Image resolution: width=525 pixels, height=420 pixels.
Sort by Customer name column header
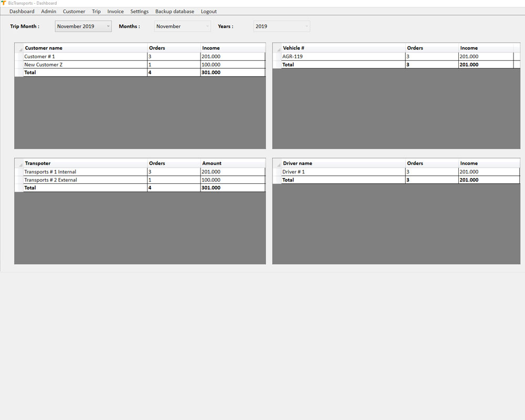[85, 48]
